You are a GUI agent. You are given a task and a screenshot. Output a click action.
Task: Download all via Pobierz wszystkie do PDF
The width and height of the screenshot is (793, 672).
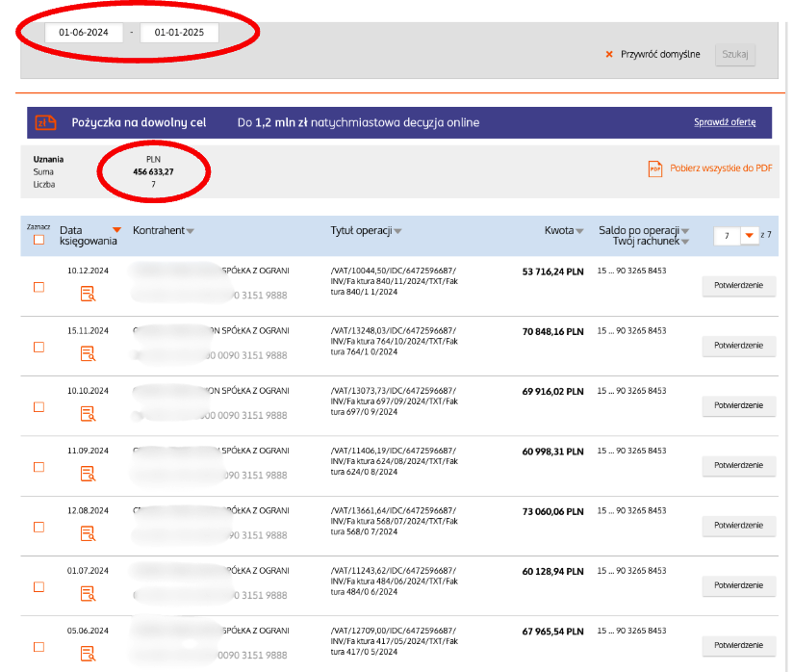point(721,168)
